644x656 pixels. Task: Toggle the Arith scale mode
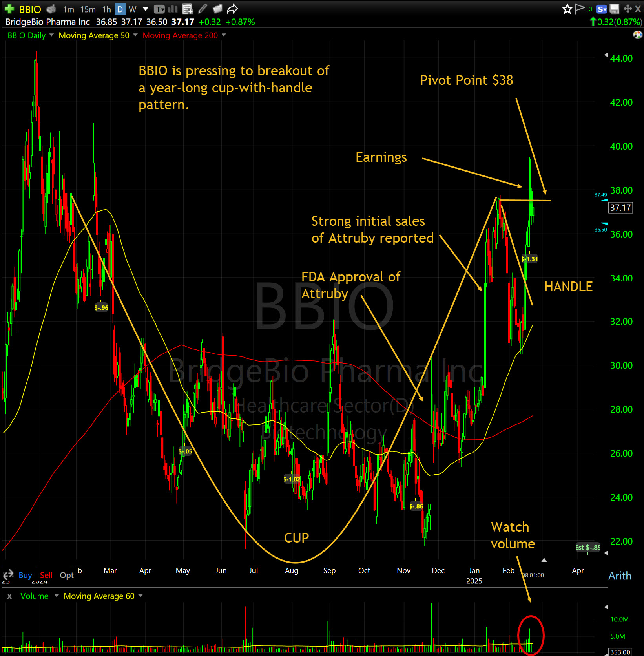pos(620,576)
